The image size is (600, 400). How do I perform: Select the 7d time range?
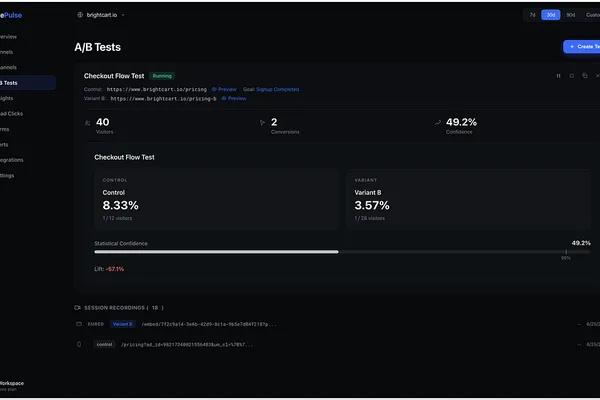pos(532,15)
